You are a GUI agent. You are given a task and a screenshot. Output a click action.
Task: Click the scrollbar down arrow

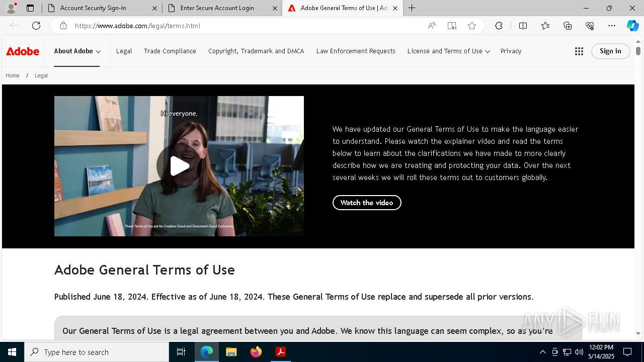pos(638,333)
